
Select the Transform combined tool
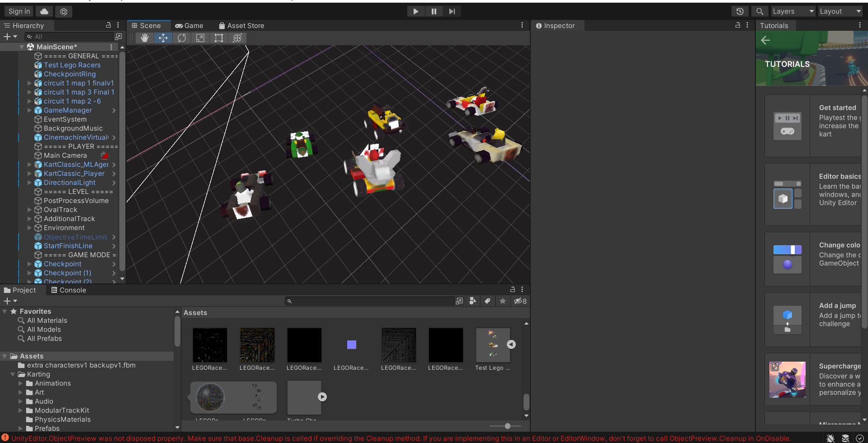click(237, 38)
